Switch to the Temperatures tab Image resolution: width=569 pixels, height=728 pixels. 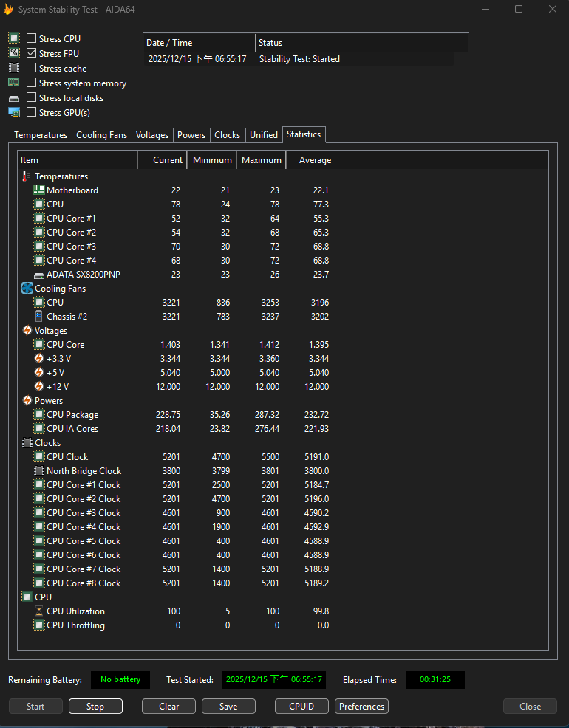pos(41,135)
